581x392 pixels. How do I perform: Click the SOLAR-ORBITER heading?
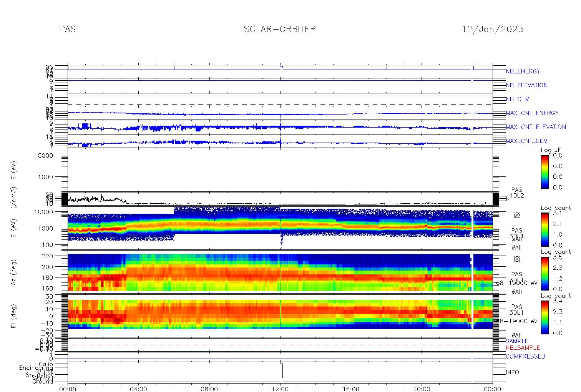tap(280, 29)
